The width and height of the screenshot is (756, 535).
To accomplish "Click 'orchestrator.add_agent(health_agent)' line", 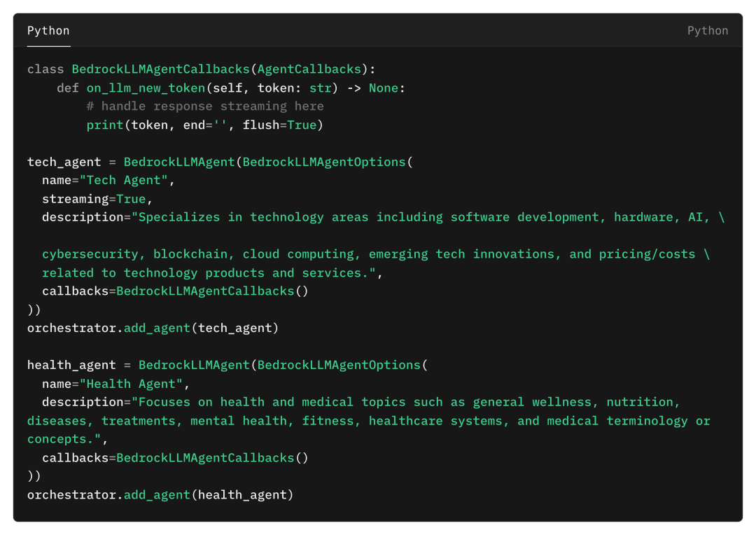I will tap(160, 495).
